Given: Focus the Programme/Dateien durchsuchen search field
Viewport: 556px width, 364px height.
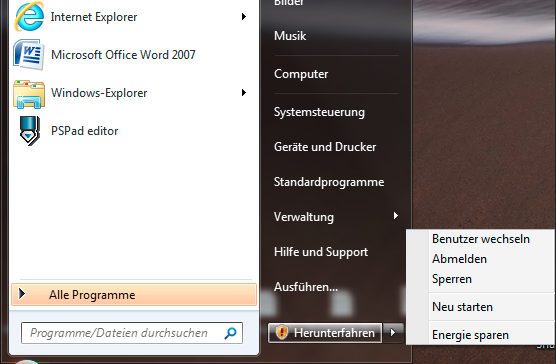Looking at the screenshot, I should click(x=132, y=333).
